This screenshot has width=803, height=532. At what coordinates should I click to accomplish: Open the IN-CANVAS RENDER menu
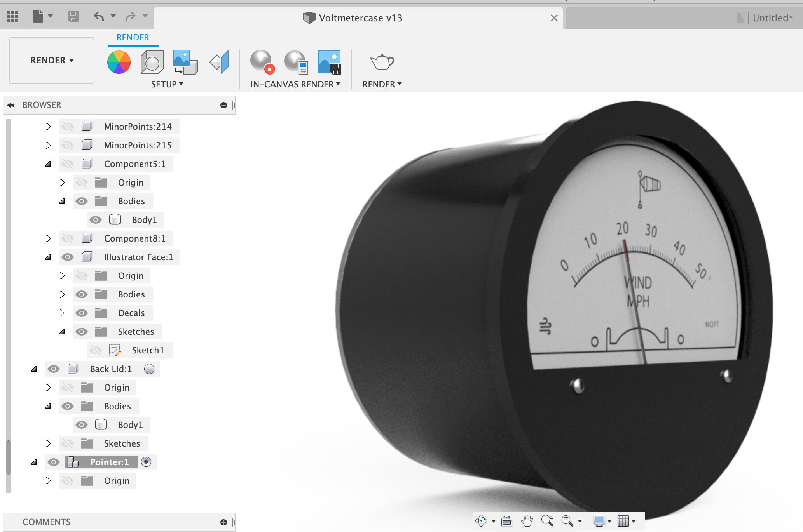(295, 84)
